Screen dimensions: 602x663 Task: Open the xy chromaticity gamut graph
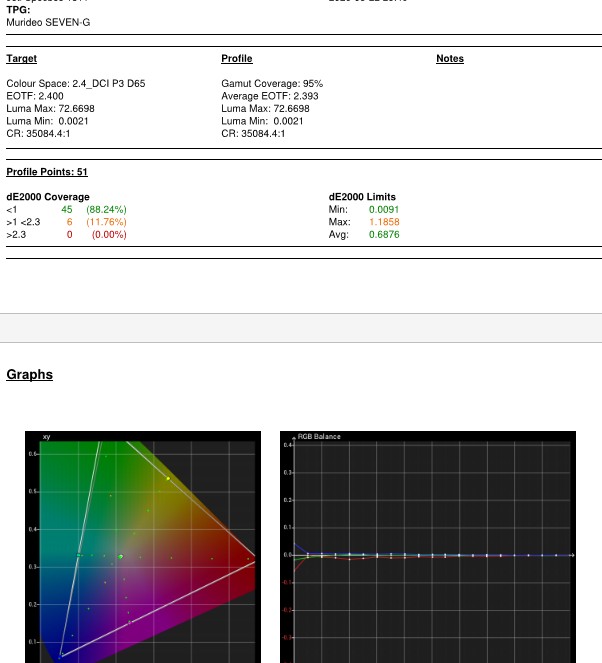142,547
